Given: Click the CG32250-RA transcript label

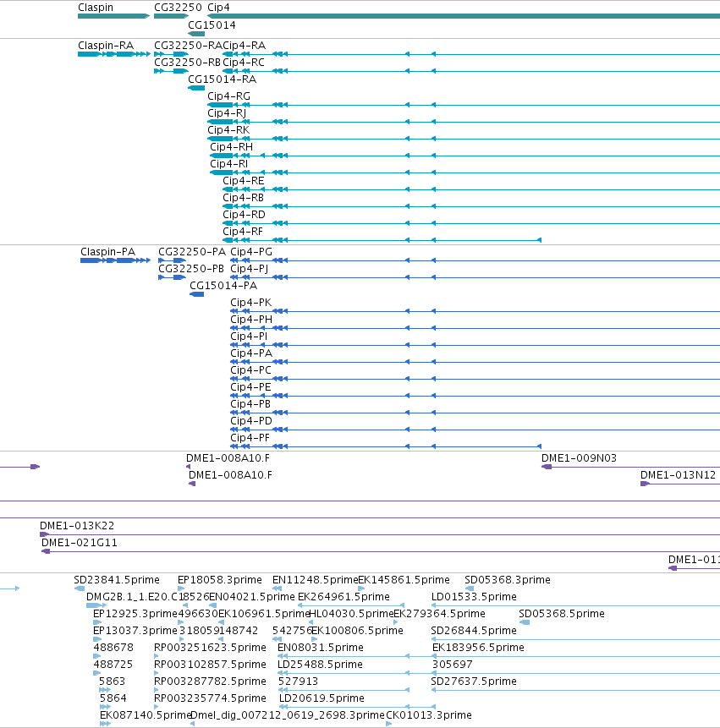Looking at the screenshot, I should [x=188, y=46].
